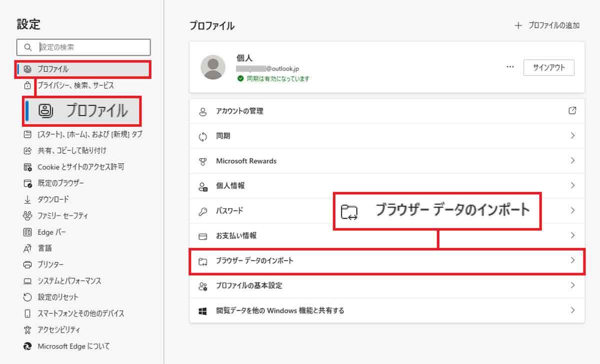Click the share icon beside 共有、コピーして貼り付け
This screenshot has width=600, height=364.
27,150
